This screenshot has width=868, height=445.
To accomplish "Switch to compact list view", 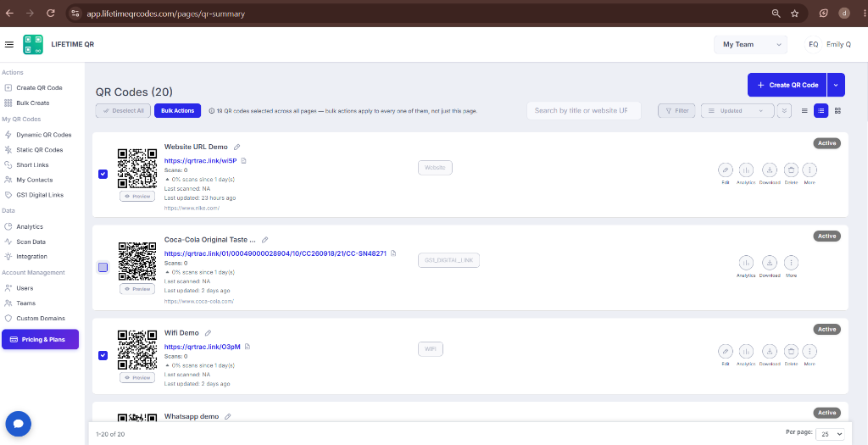I will [x=804, y=111].
